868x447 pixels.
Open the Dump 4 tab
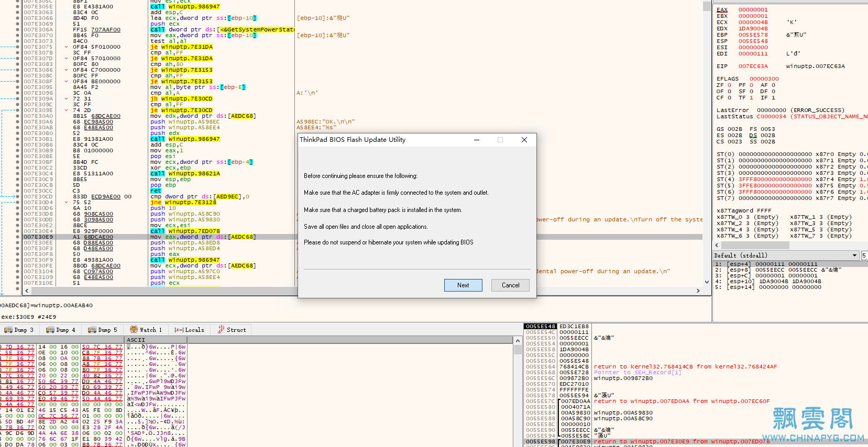tap(60, 330)
